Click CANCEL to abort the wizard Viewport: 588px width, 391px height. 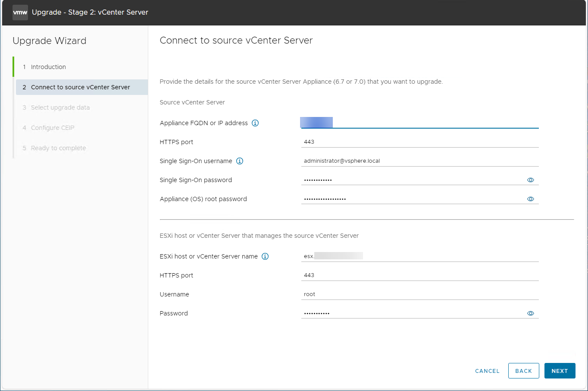487,371
